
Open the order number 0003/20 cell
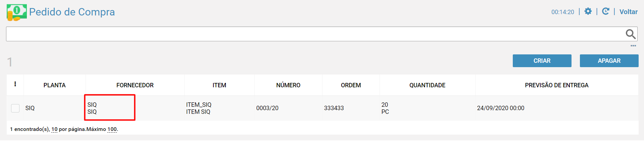pos(267,108)
